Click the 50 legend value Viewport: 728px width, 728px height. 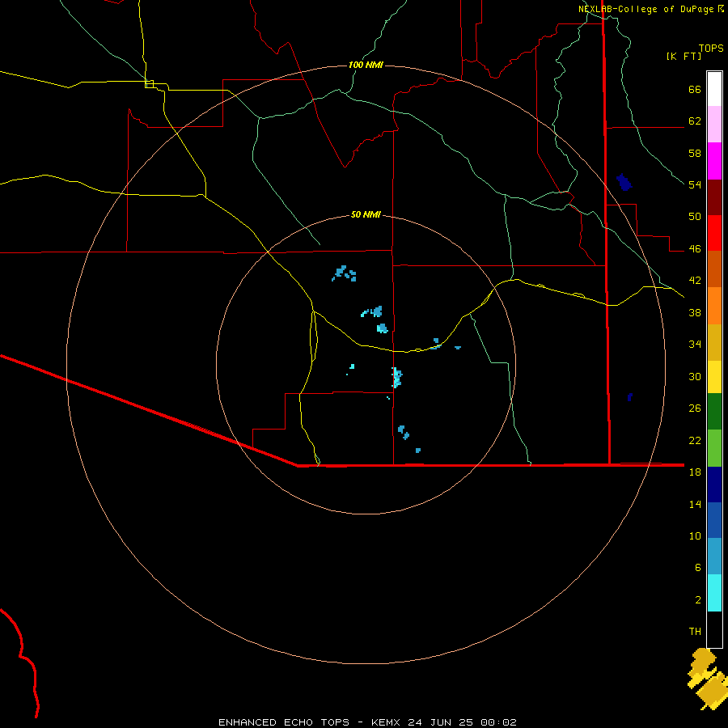click(x=695, y=217)
